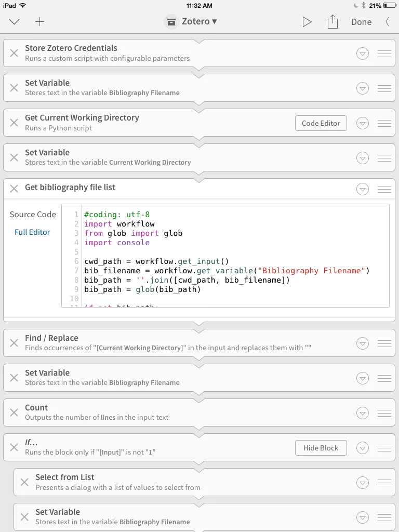Tap the reorder handle of Count action
Viewport: 399px width, 532px height.
tap(384, 413)
